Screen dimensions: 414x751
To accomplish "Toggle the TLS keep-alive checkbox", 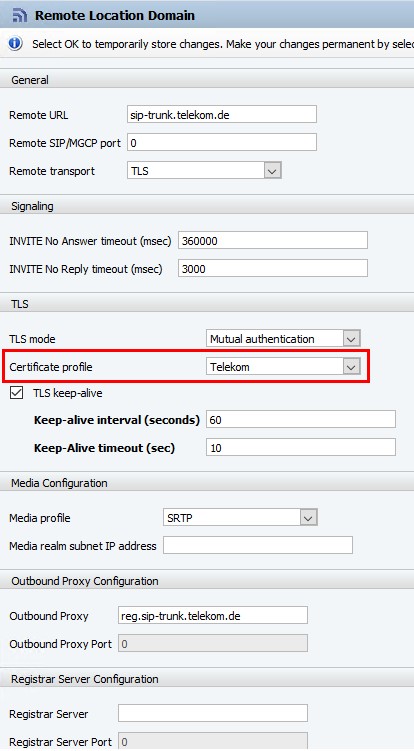I will [16, 393].
